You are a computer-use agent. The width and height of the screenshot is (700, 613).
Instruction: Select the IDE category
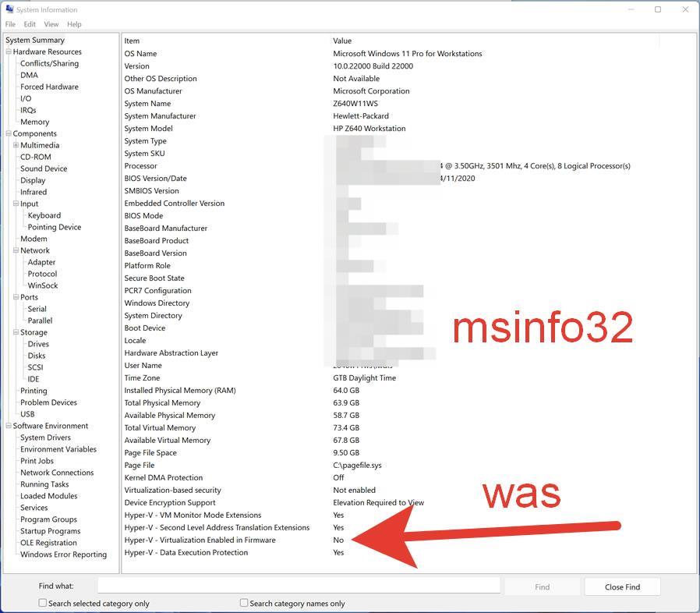coord(34,379)
